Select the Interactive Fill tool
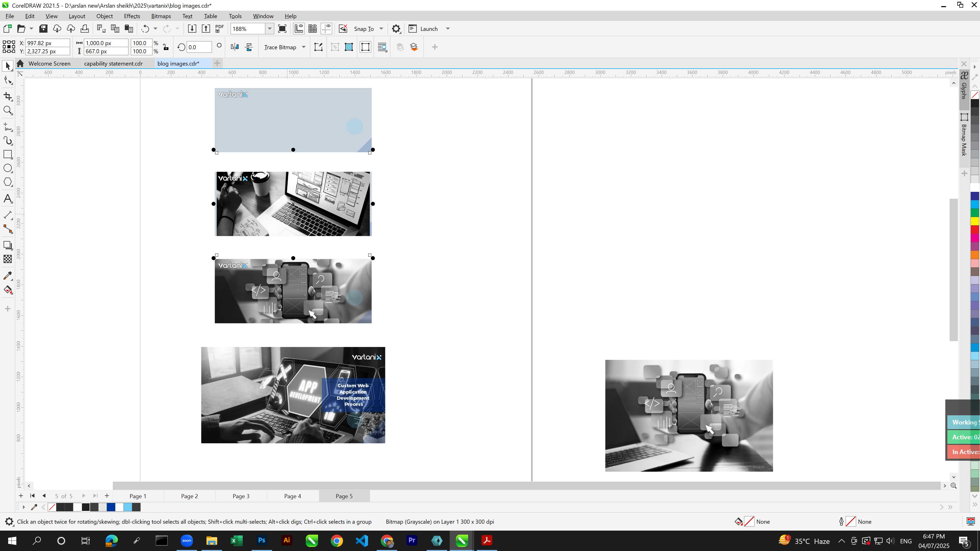This screenshot has width=980, height=551. point(8,290)
